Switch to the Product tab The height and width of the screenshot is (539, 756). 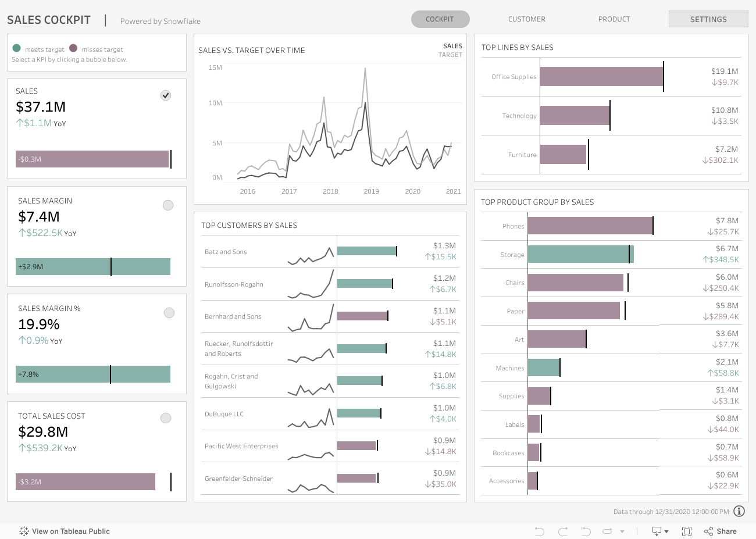coord(614,19)
